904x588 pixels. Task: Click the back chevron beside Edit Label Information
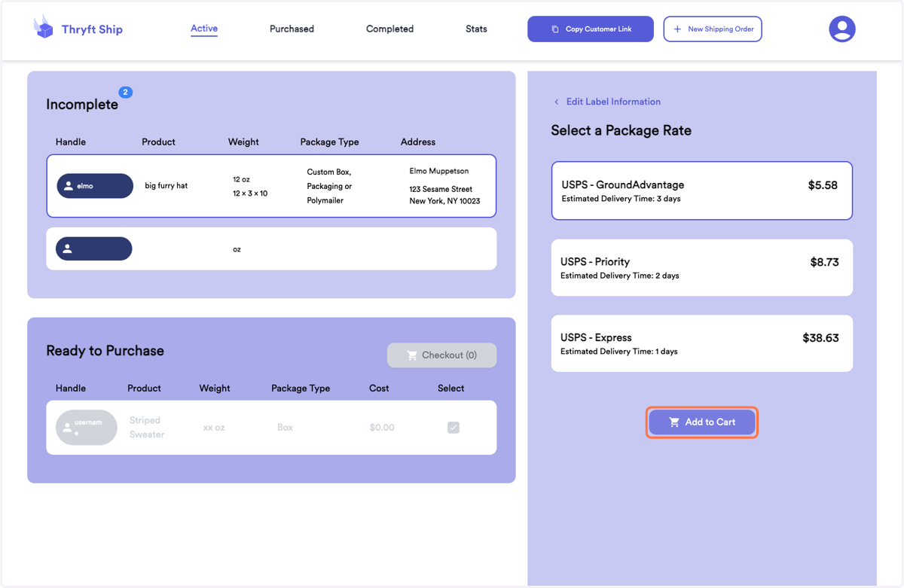tap(557, 102)
